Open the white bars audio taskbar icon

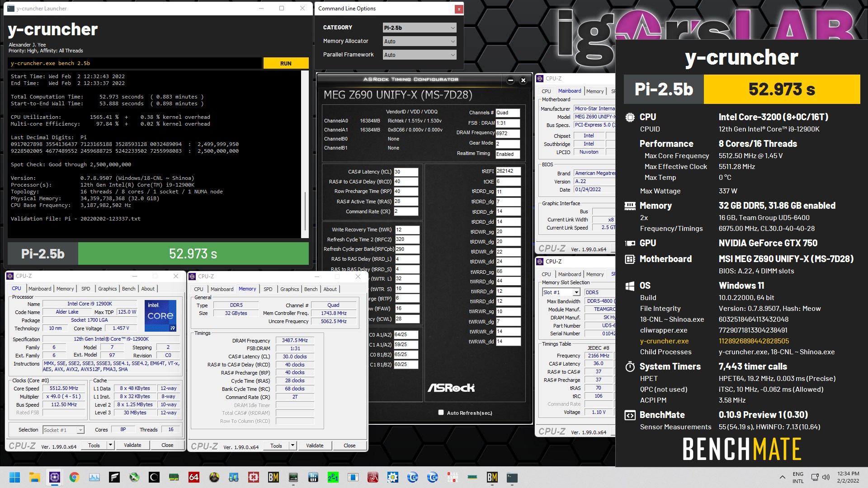pyautogui.click(x=313, y=477)
